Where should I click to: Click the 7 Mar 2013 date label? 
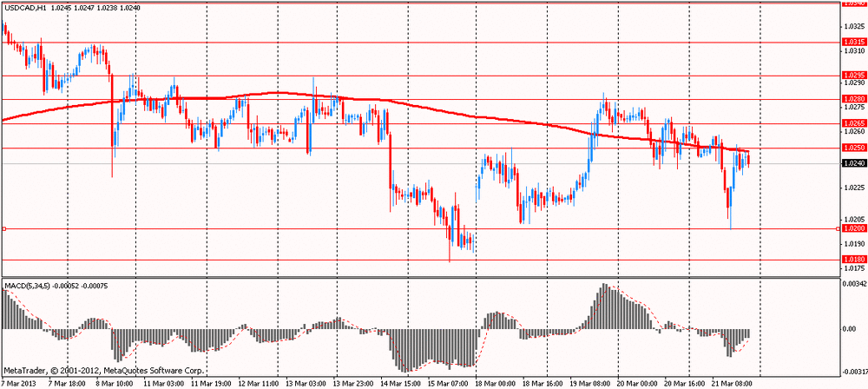(x=17, y=383)
